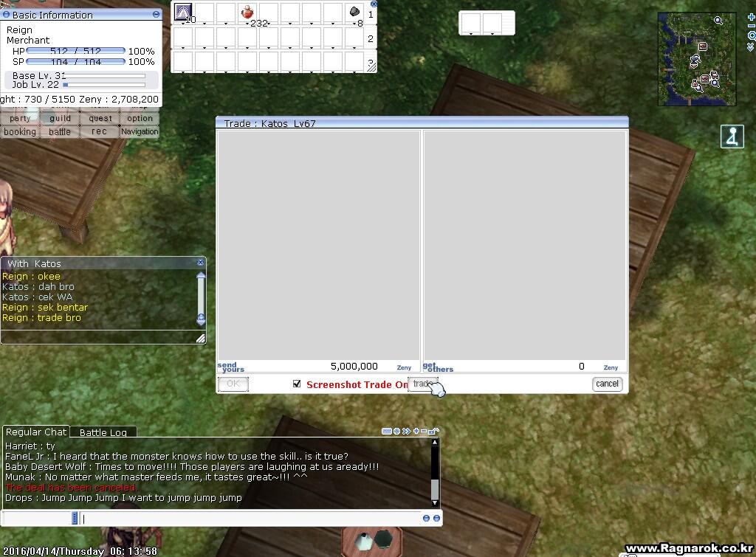Image resolution: width=756 pixels, height=557 pixels.
Task: Open the quest menu button
Action: point(100,119)
